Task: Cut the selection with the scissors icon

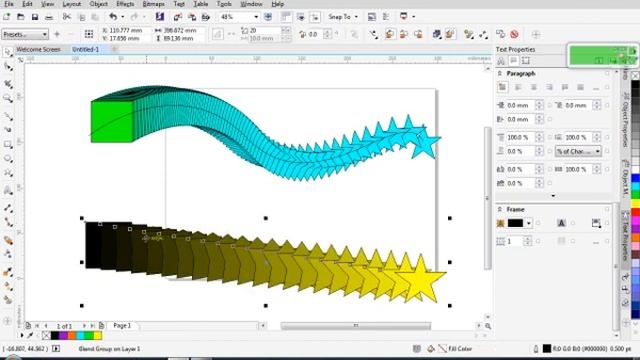Action: point(67,17)
